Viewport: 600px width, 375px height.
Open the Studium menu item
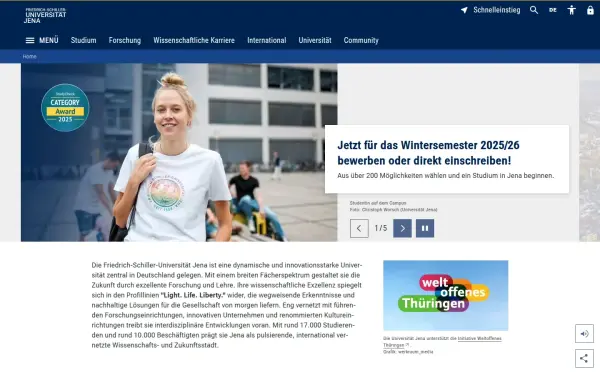tap(83, 40)
